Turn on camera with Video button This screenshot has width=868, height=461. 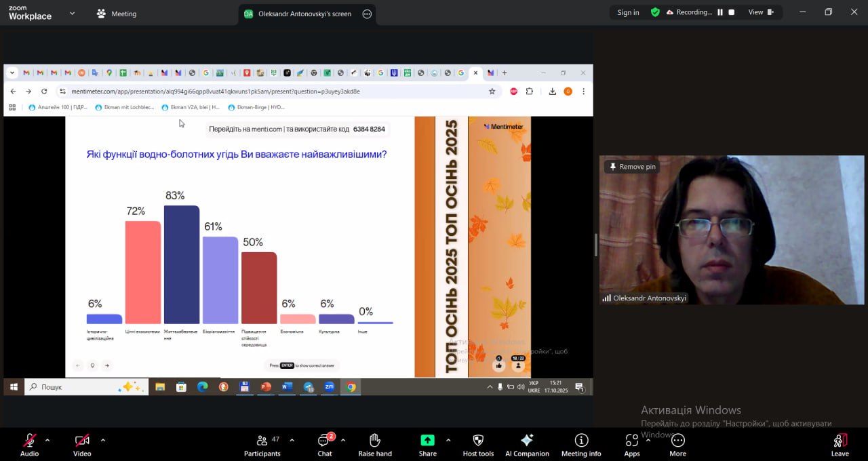pos(82,445)
